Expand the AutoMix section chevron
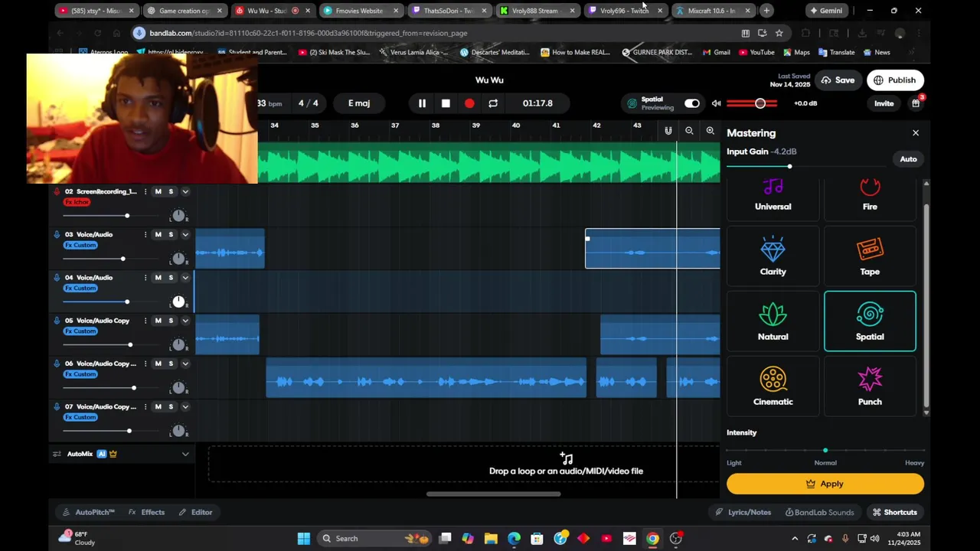This screenshot has height=551, width=980. coord(185,454)
